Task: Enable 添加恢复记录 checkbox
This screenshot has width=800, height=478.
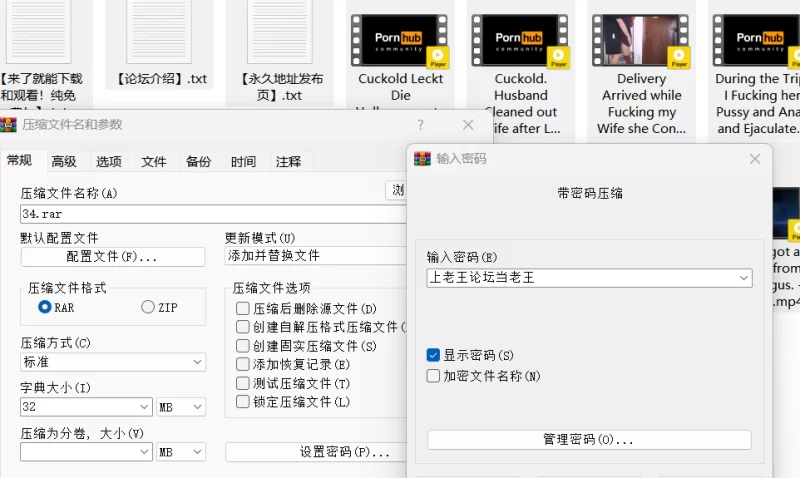Action: (x=243, y=364)
